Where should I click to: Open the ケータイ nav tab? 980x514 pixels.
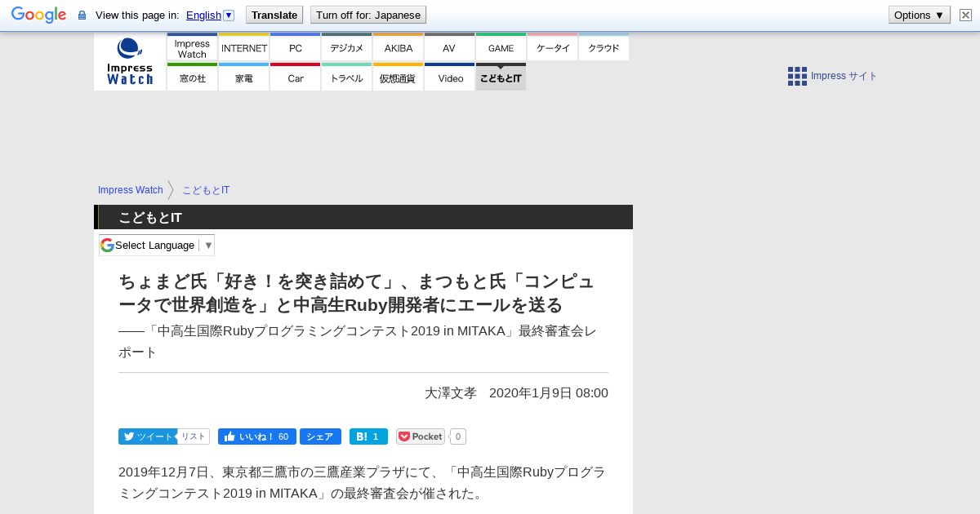(x=552, y=47)
